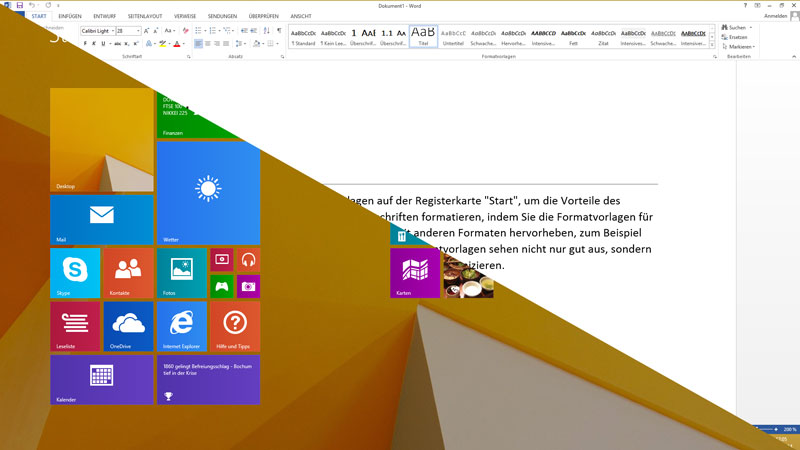Viewport: 800px width, 450px height.
Task: Switch to the ÜBERPRÜFEN ribbon tab
Action: point(264,16)
